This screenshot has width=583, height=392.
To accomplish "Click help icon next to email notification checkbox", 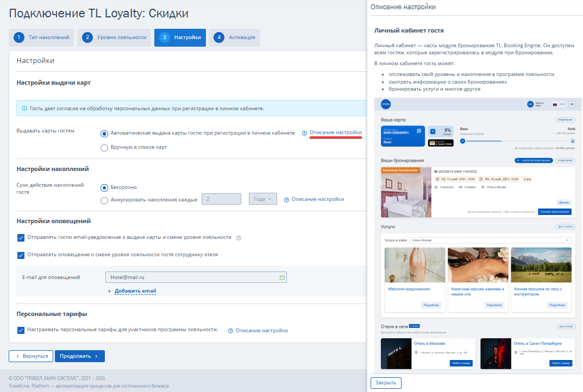I will pos(239,238).
